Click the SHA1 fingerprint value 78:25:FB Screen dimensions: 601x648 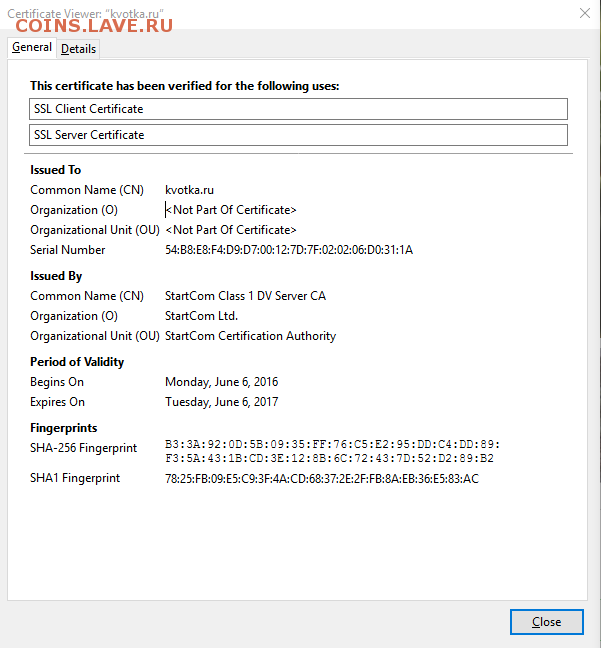point(322,479)
